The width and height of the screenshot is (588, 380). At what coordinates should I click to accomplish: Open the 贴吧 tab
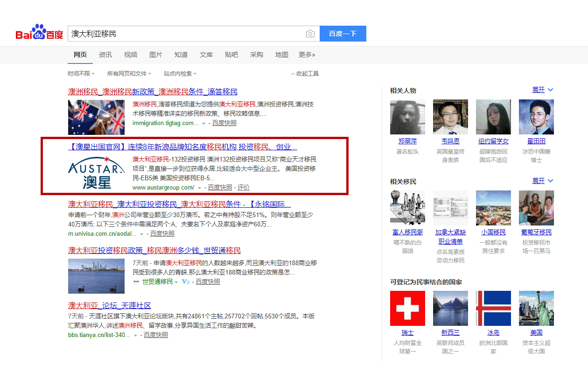(231, 55)
